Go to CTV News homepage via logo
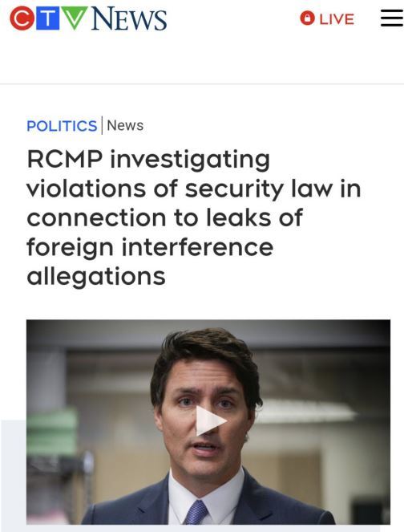Screen dimensions: 404x532 point(88,18)
